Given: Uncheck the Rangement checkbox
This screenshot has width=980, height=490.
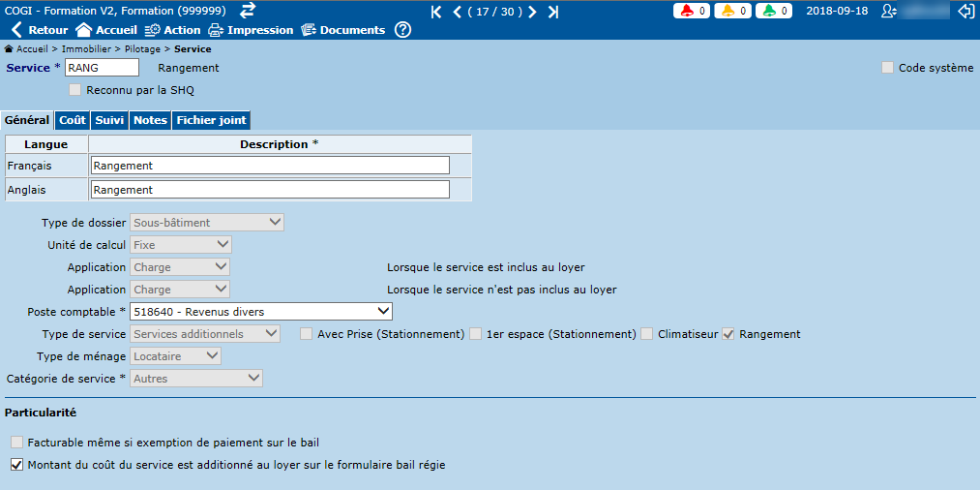Looking at the screenshot, I should [728, 334].
